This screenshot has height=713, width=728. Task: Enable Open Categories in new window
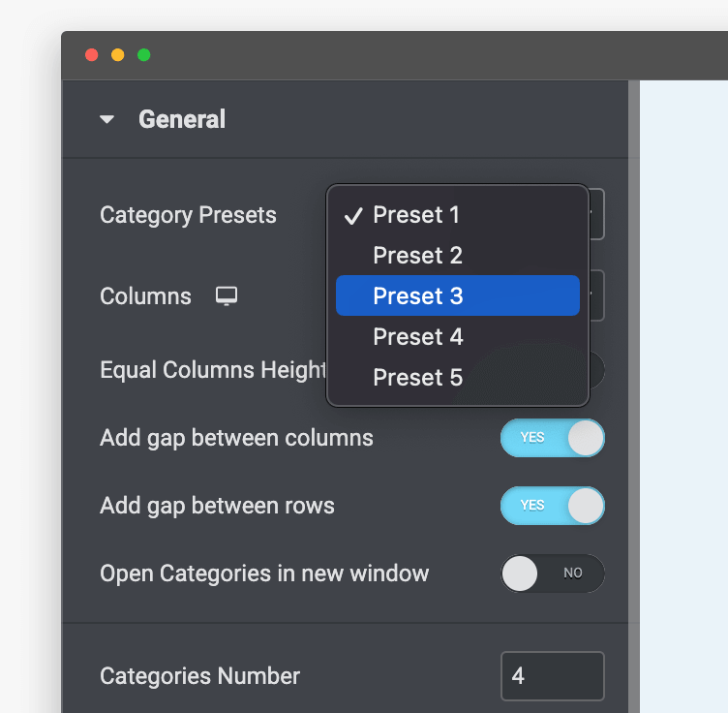click(x=552, y=573)
